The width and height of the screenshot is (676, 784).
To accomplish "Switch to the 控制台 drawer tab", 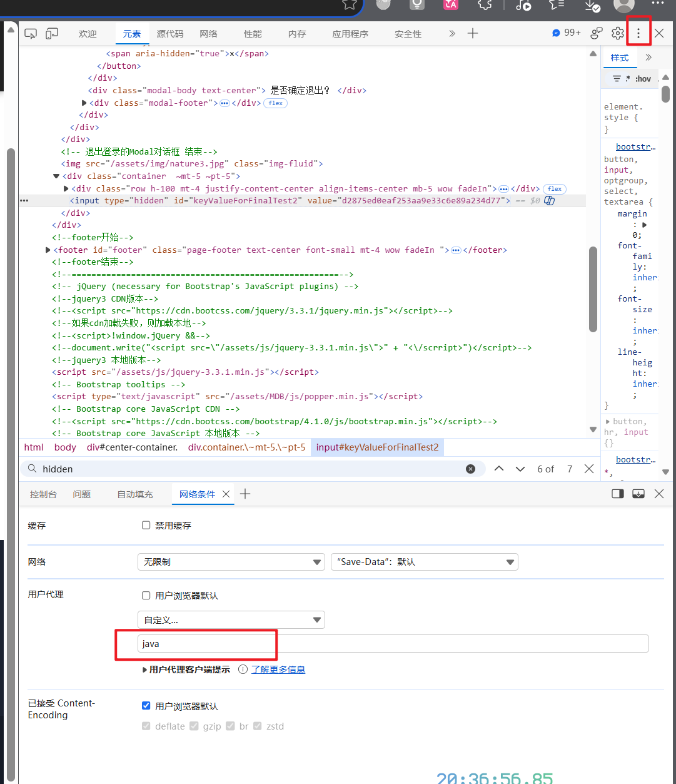I will [x=43, y=494].
